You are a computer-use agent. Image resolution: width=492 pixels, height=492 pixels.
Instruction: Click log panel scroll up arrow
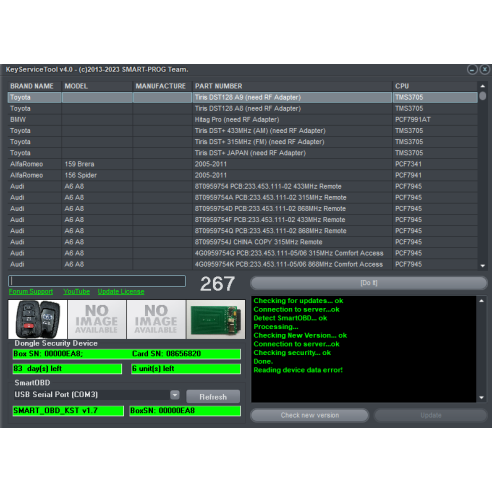(x=481, y=301)
